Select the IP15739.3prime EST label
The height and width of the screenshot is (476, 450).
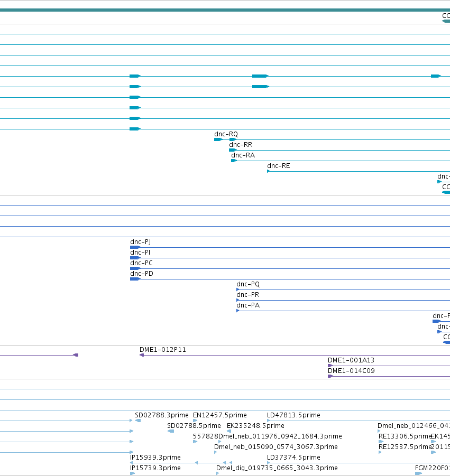[155, 468]
